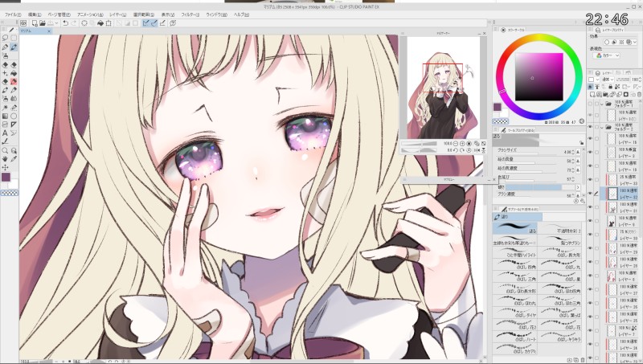
Task: Toggle visibility of layer 15
Action: [x=590, y=138]
